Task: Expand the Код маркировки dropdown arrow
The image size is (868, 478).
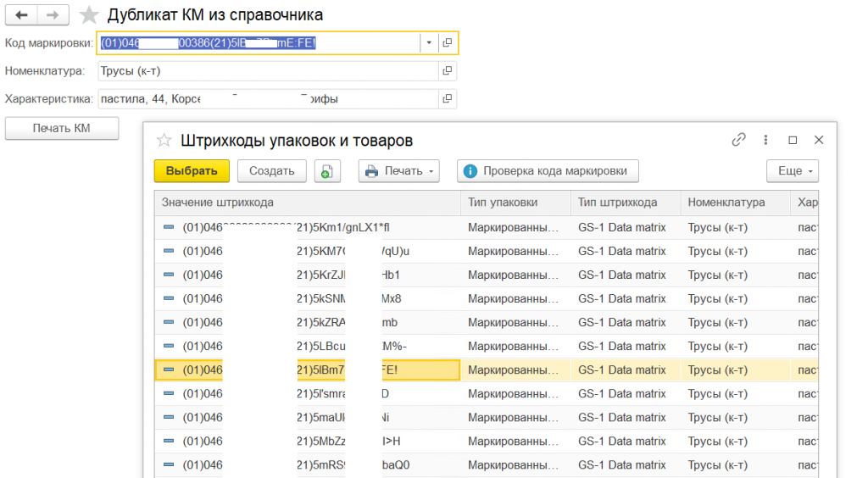Action: (x=429, y=42)
